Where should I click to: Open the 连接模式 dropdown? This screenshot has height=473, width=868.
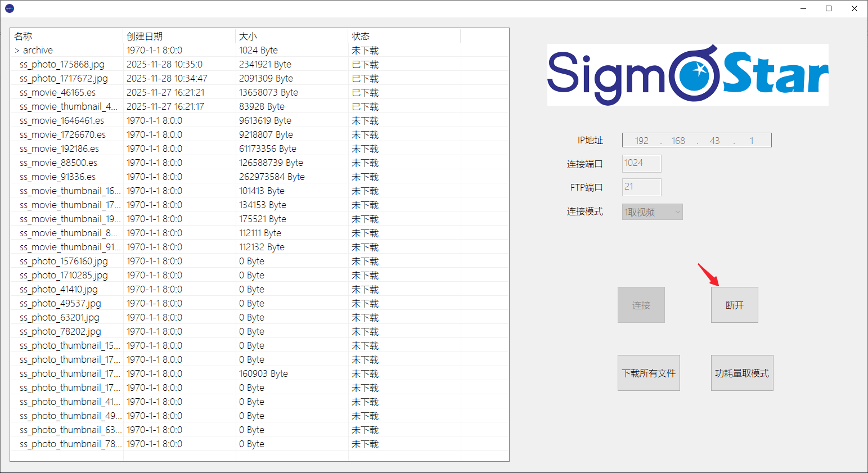tap(652, 212)
